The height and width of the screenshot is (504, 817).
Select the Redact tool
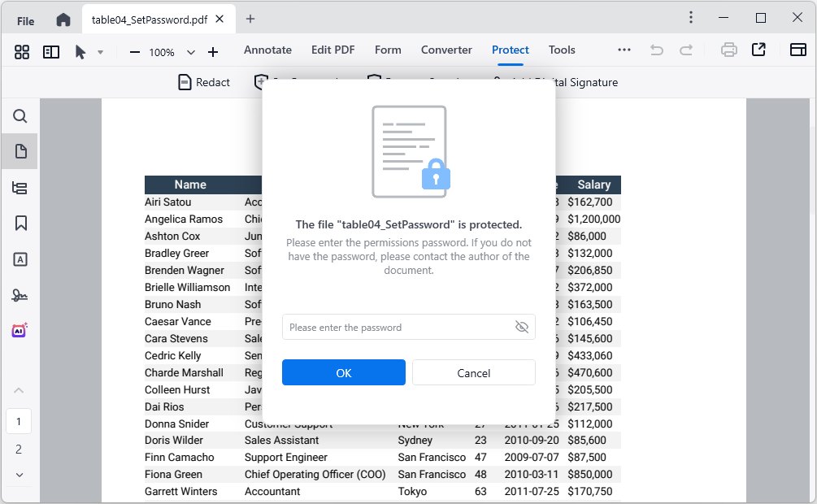click(203, 82)
